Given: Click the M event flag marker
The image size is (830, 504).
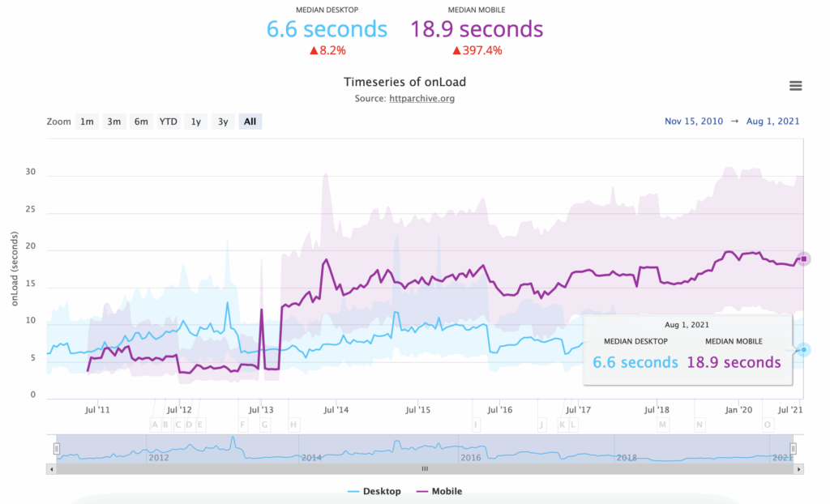Looking at the screenshot, I should click(663, 425).
